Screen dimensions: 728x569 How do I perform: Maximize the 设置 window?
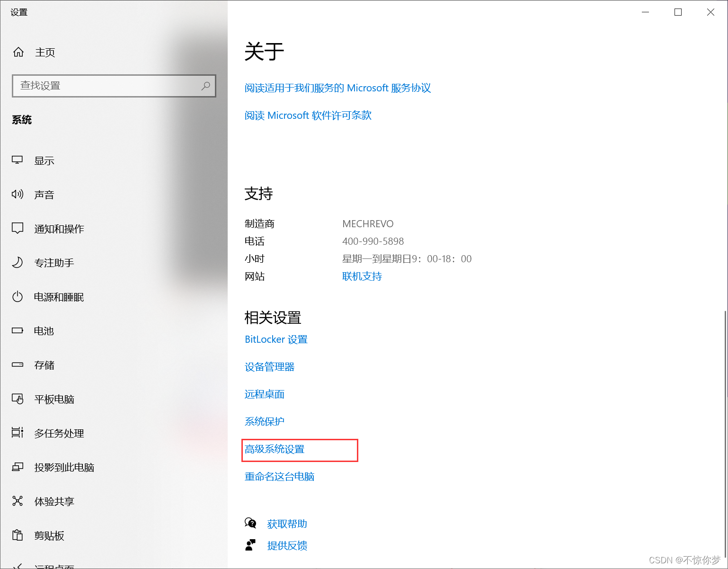678,12
